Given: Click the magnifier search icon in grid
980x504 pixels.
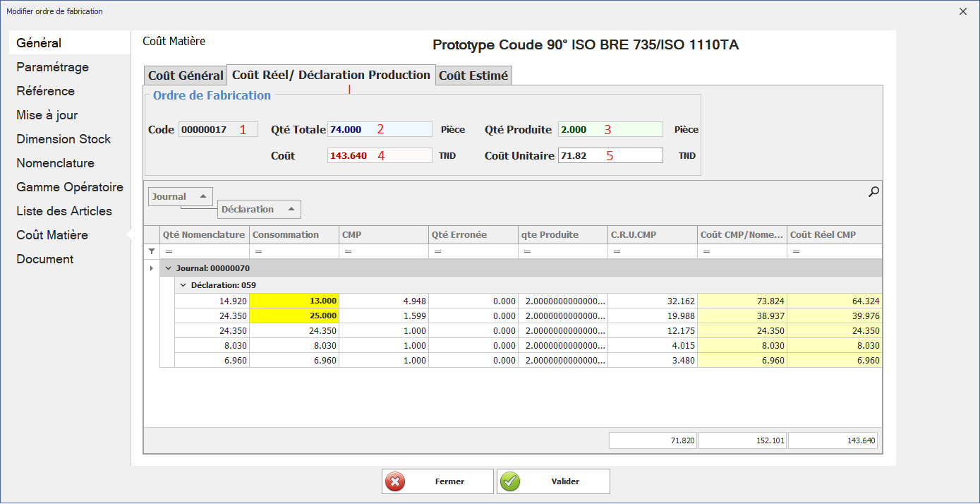Looking at the screenshot, I should [873, 191].
